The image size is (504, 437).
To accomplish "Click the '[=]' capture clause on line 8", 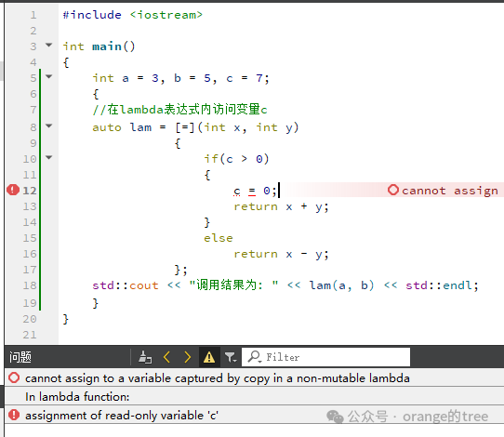I will [185, 127].
